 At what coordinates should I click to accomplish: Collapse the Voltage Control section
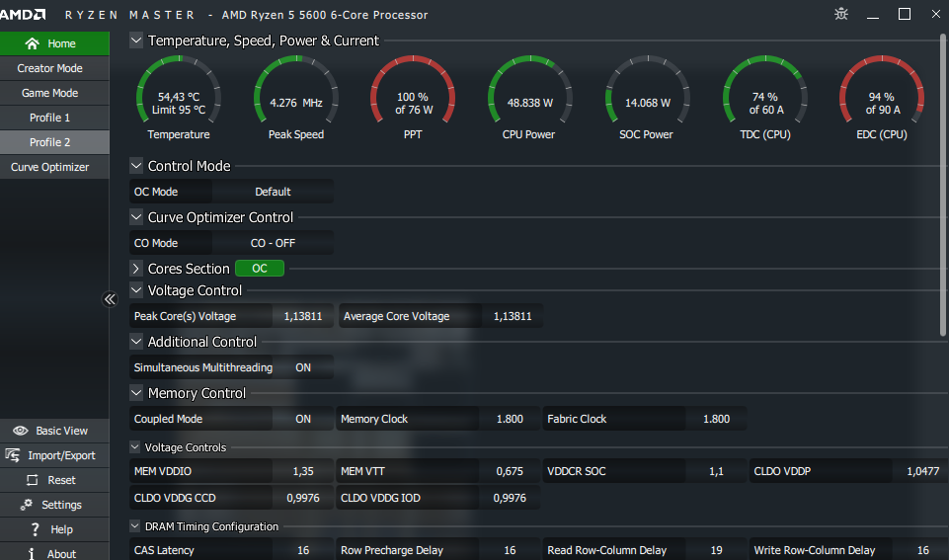coord(136,290)
